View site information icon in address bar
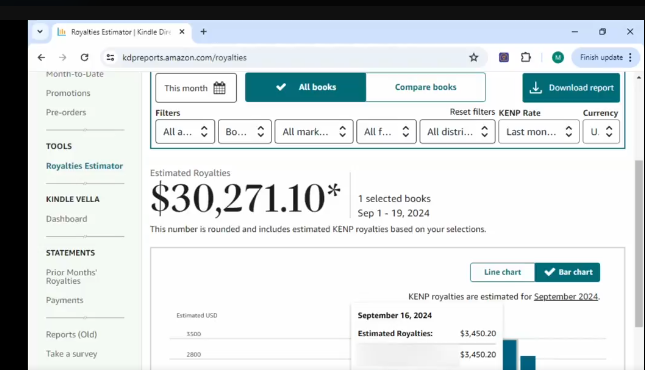Image resolution: width=645 pixels, height=370 pixels. click(110, 58)
